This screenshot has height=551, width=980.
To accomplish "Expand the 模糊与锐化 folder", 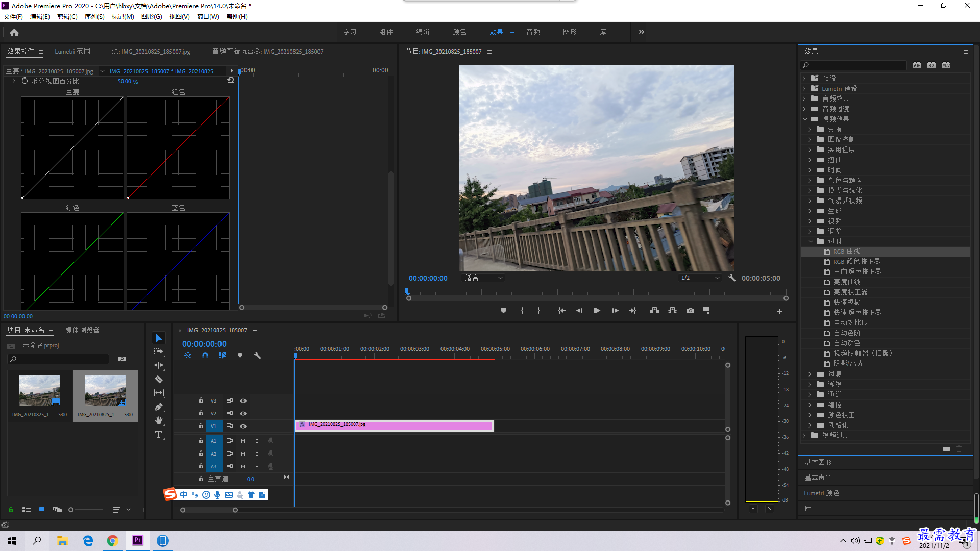I will (810, 190).
